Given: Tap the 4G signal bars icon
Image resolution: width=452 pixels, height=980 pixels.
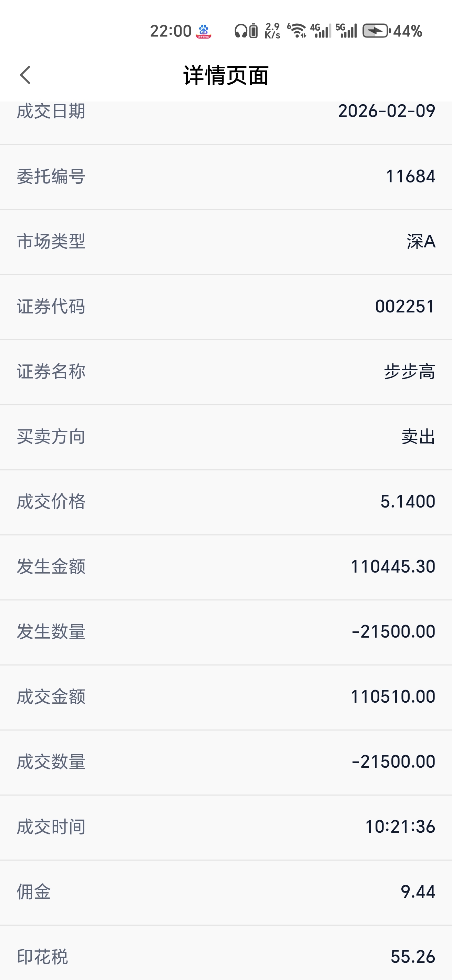Looking at the screenshot, I should (321, 31).
